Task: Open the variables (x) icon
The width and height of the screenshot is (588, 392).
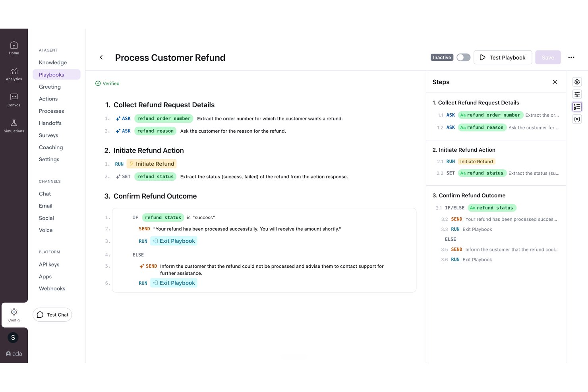Action: click(x=577, y=119)
